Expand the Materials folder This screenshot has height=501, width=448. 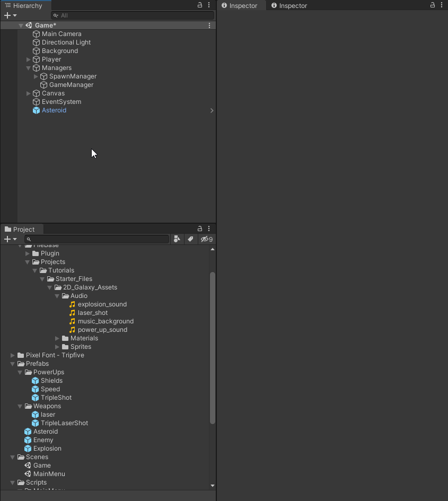point(57,338)
